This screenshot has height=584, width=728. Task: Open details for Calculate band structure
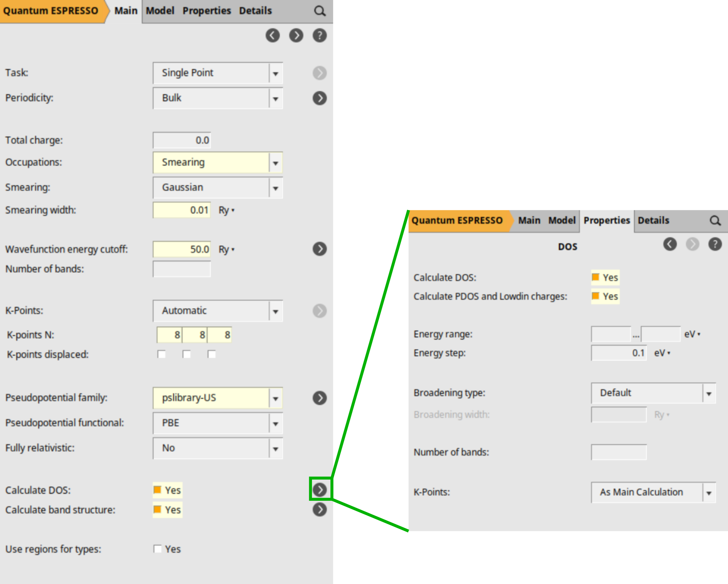319,509
